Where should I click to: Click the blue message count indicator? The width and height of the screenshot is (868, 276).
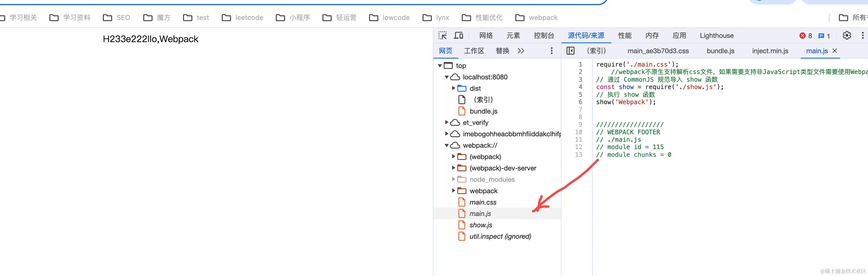tap(824, 36)
